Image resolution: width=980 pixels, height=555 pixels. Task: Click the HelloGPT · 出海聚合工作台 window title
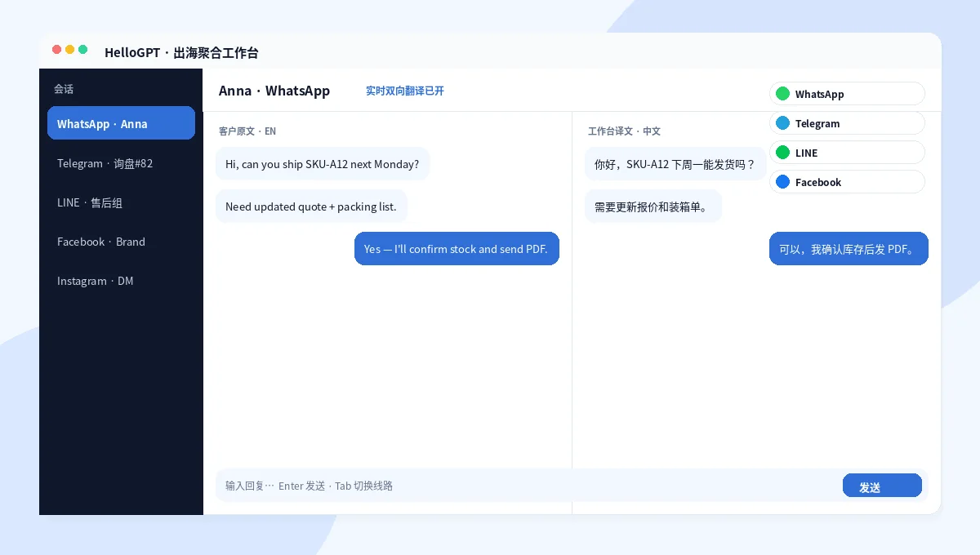tap(181, 52)
